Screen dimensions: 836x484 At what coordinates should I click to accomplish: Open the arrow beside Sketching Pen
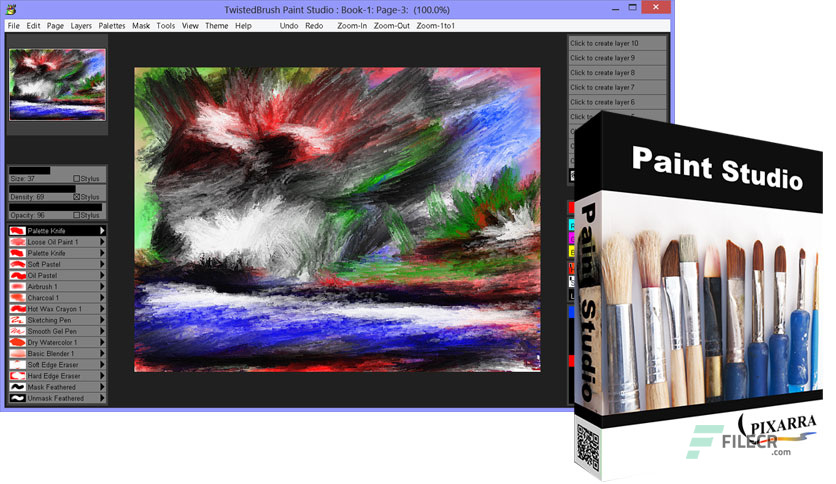tap(102, 320)
